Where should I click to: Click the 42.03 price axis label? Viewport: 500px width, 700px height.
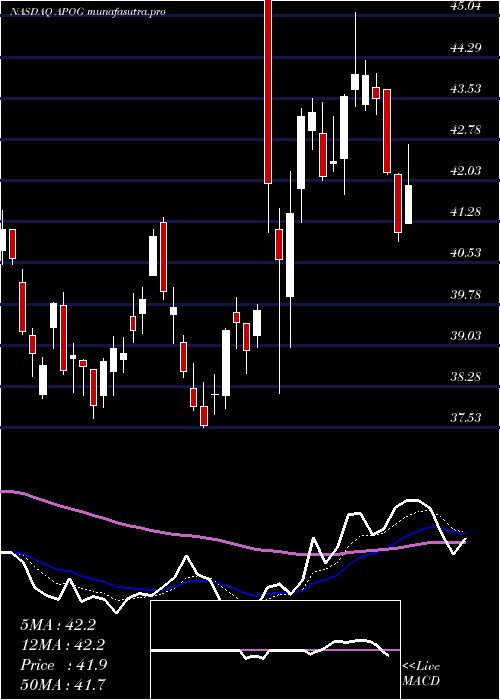(x=464, y=171)
